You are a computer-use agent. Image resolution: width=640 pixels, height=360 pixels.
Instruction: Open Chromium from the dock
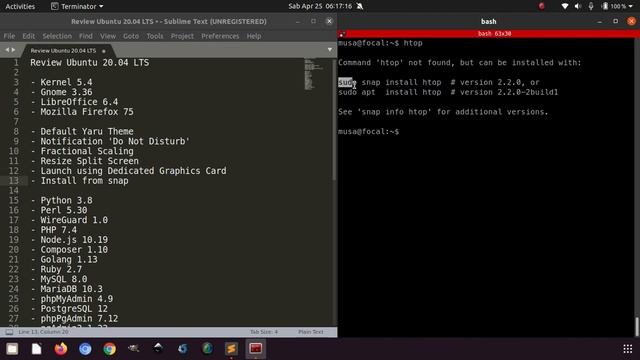pyautogui.click(x=85, y=349)
